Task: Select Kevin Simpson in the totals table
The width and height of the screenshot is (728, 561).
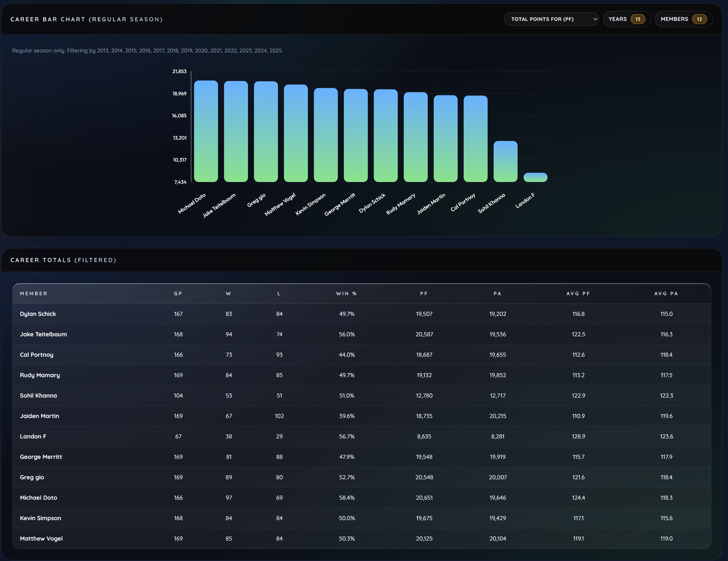Action: (41, 518)
